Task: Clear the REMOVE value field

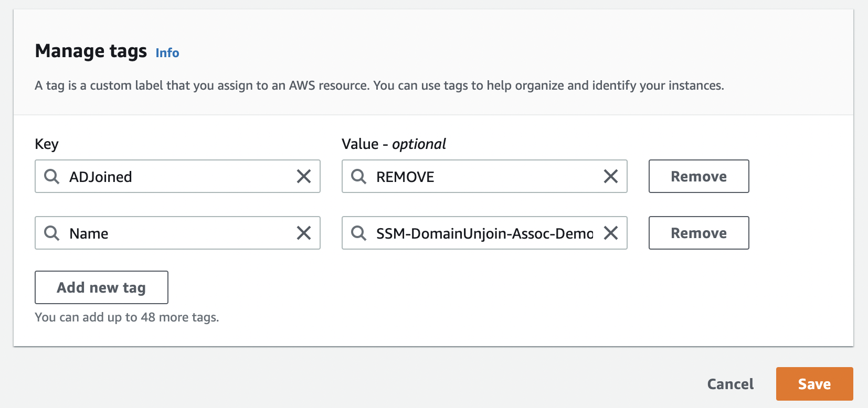Action: pos(611,177)
